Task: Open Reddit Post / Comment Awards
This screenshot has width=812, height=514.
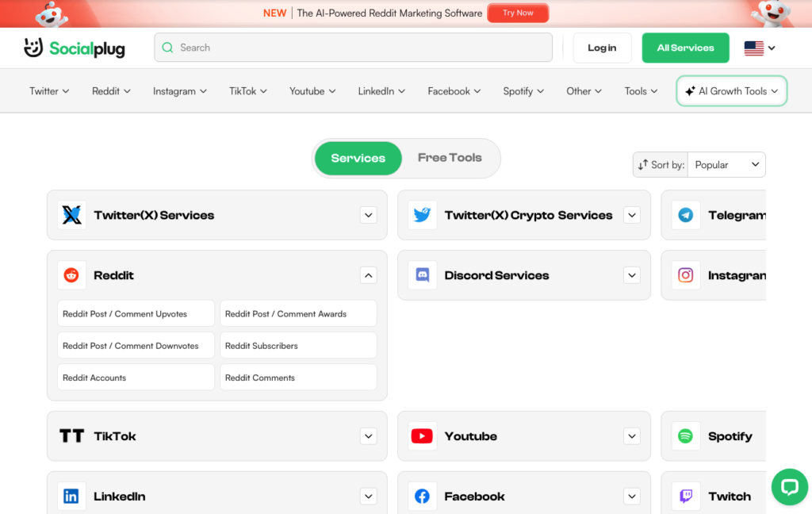Action: coord(298,313)
